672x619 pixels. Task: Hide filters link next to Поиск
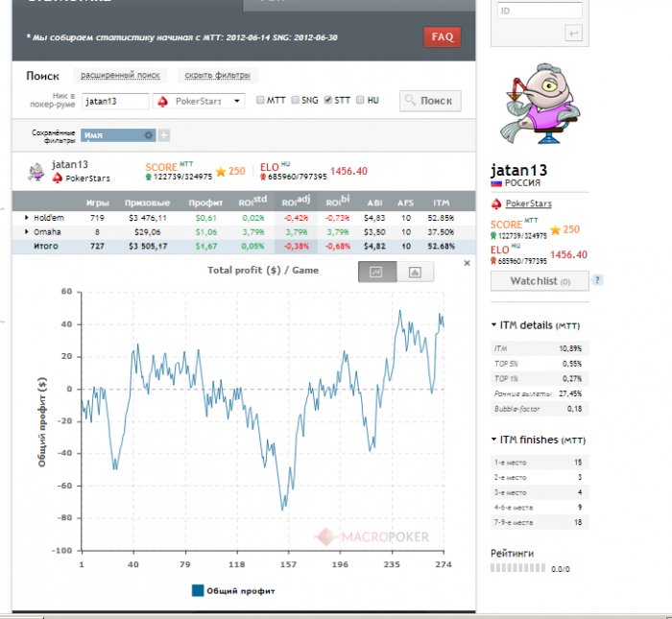click(x=217, y=76)
